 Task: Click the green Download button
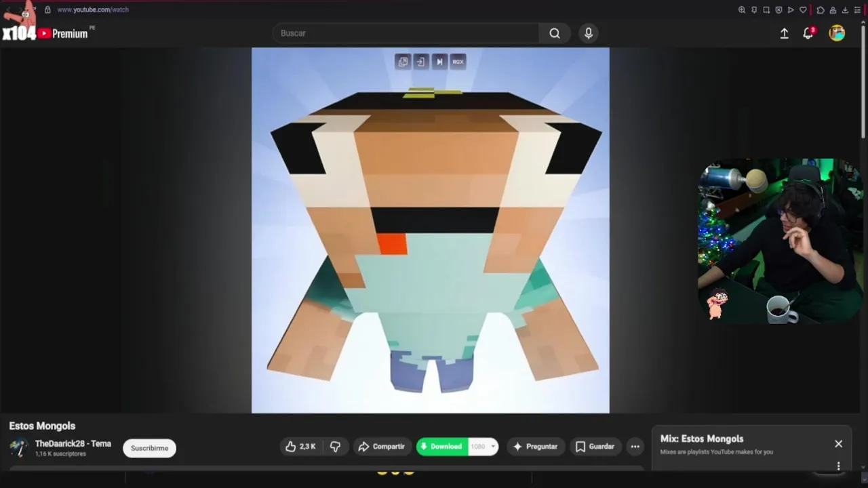coord(442,447)
